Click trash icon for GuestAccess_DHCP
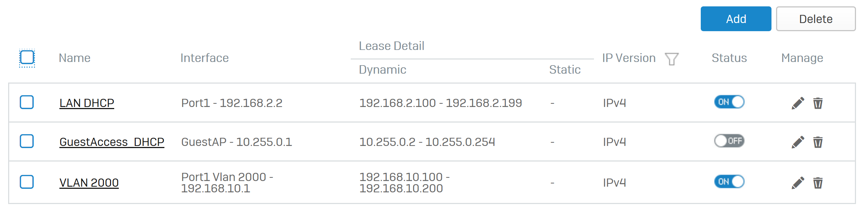This screenshot has width=868, height=215. tap(818, 142)
